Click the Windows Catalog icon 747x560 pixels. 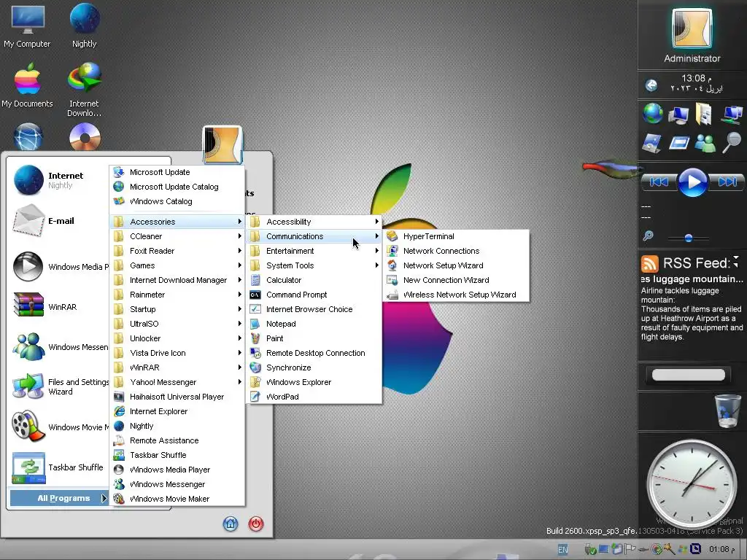[119, 201]
